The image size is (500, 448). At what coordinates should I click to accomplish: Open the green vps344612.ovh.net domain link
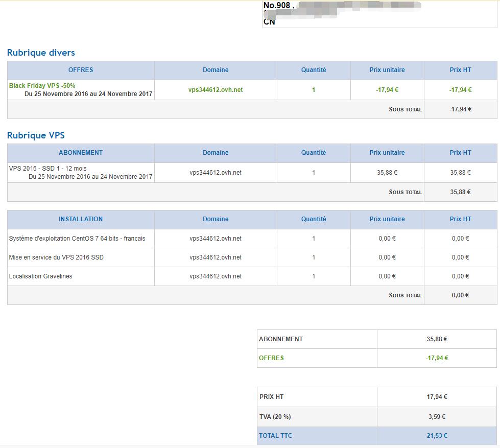pos(216,90)
